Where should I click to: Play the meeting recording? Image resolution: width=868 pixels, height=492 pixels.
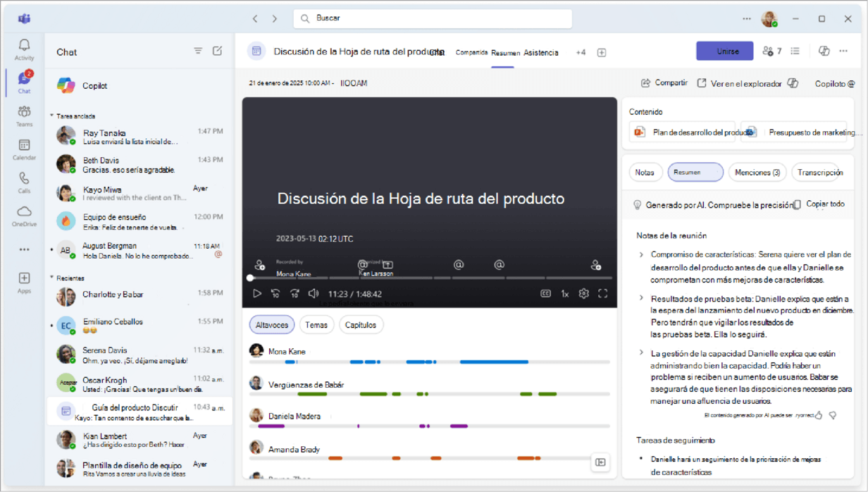[x=257, y=294]
